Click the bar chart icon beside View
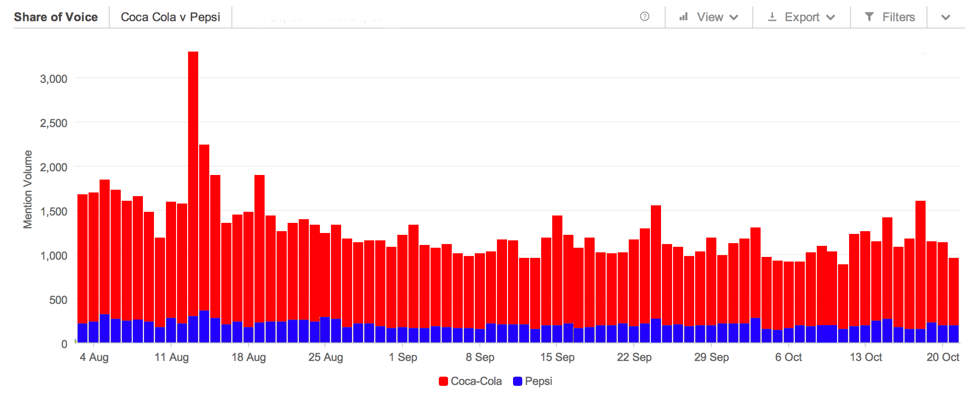 [684, 17]
